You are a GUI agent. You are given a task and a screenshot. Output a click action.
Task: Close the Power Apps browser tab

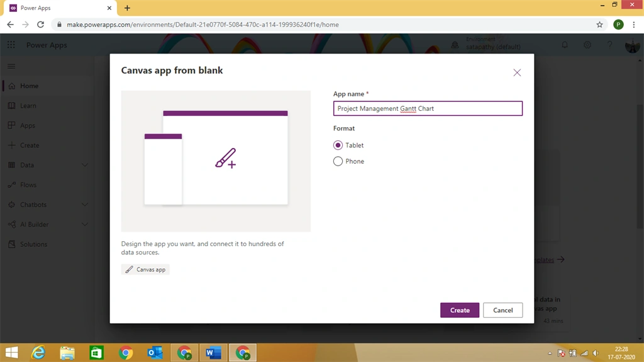point(109,8)
